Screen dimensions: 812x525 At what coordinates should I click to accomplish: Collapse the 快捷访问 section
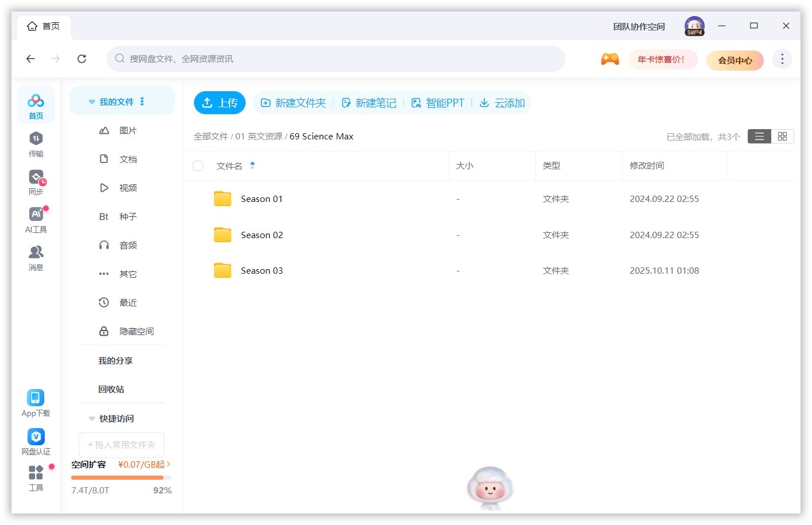[x=92, y=418]
